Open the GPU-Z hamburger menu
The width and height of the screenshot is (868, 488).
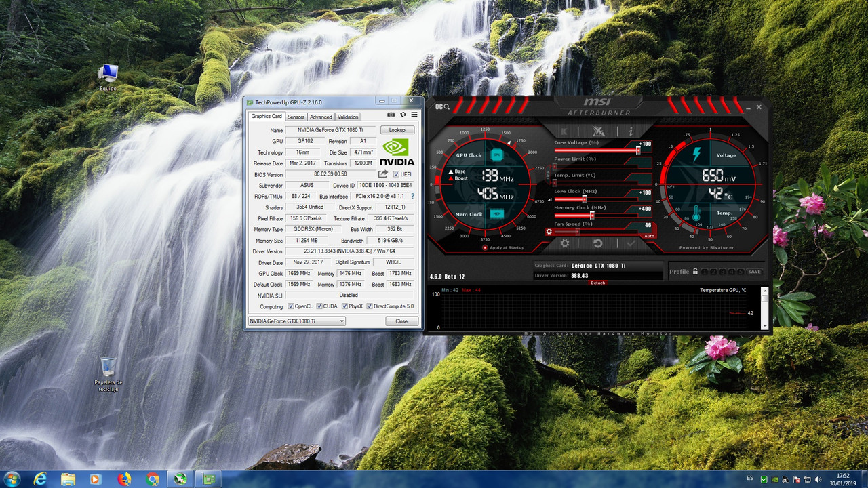point(414,115)
